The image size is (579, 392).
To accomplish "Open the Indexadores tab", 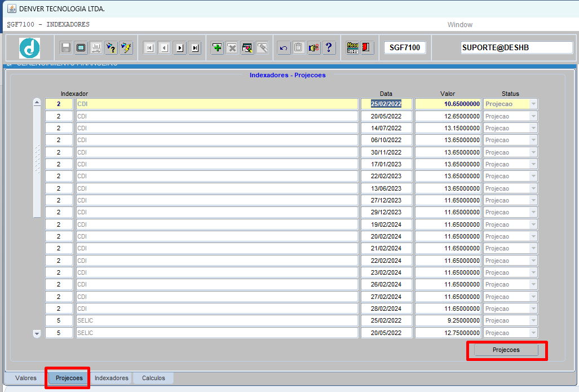I will click(x=111, y=378).
